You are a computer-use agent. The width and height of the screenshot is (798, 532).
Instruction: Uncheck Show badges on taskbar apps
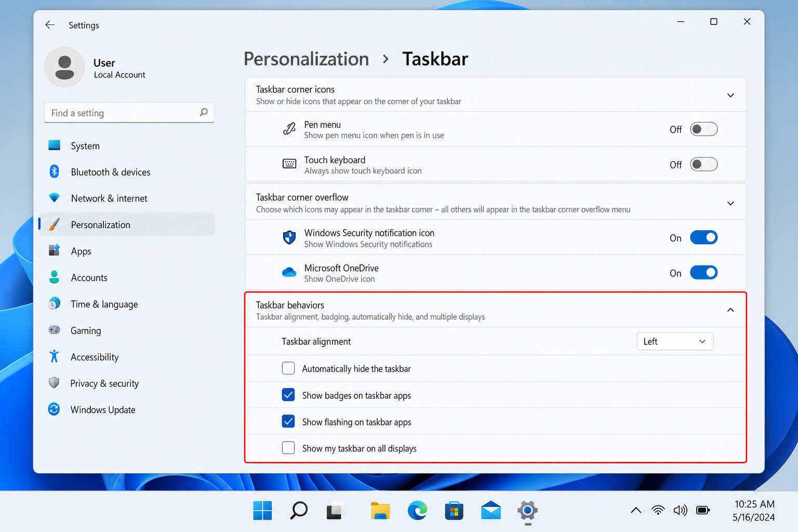coord(288,395)
